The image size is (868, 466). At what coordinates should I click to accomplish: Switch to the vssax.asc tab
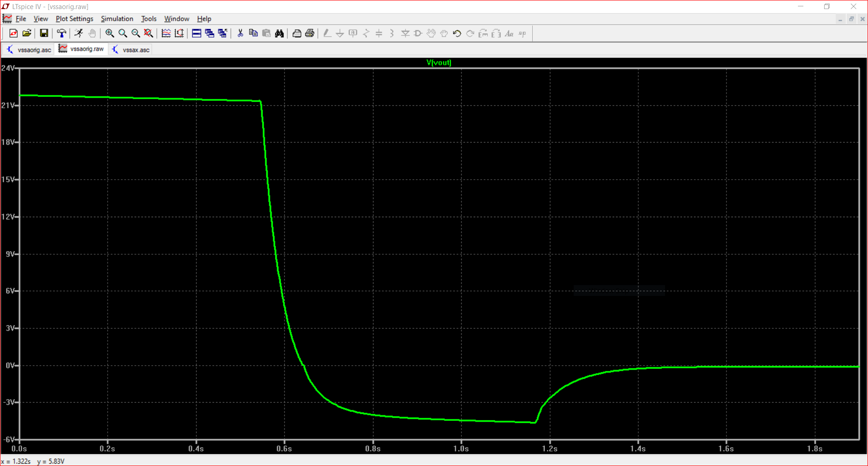point(131,50)
